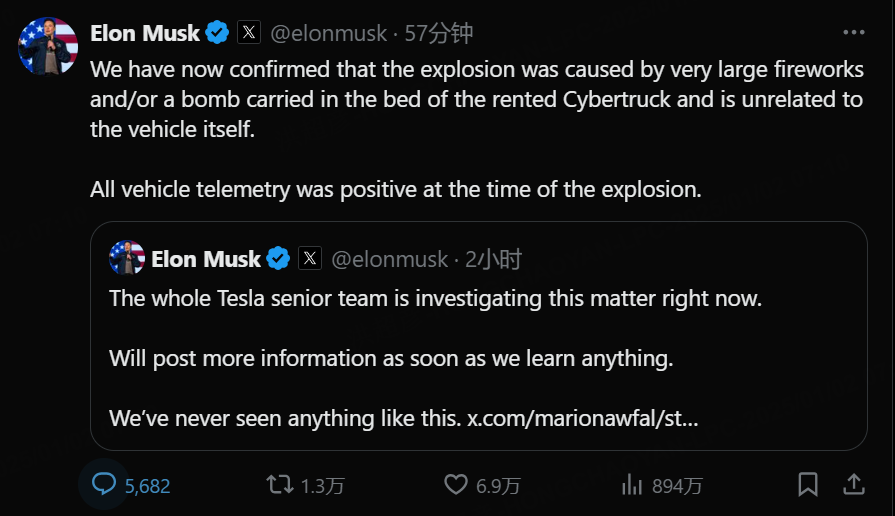Viewport: 895px width, 516px height.
Task: Click the quoted tweet's small avatar
Action: coord(127,259)
